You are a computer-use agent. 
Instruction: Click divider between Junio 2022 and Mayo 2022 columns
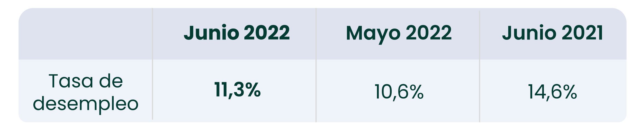pyautogui.click(x=316, y=65)
